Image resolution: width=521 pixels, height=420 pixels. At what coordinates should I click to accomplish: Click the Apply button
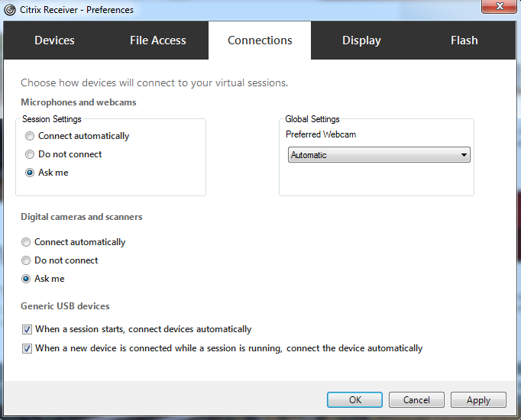point(478,400)
